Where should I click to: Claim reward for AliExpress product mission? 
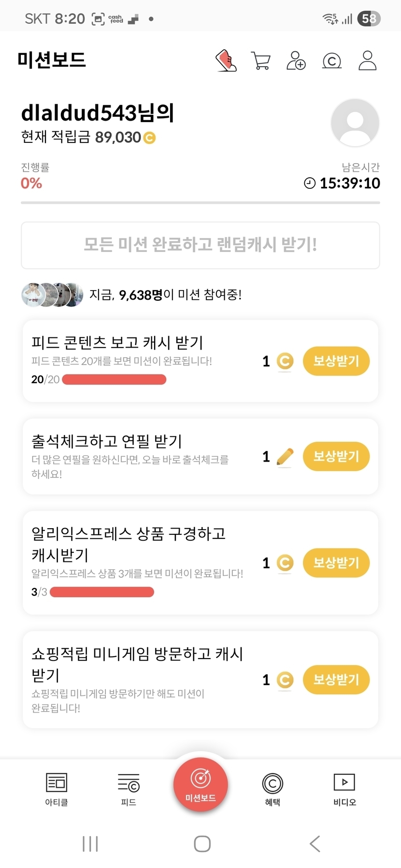tap(336, 562)
